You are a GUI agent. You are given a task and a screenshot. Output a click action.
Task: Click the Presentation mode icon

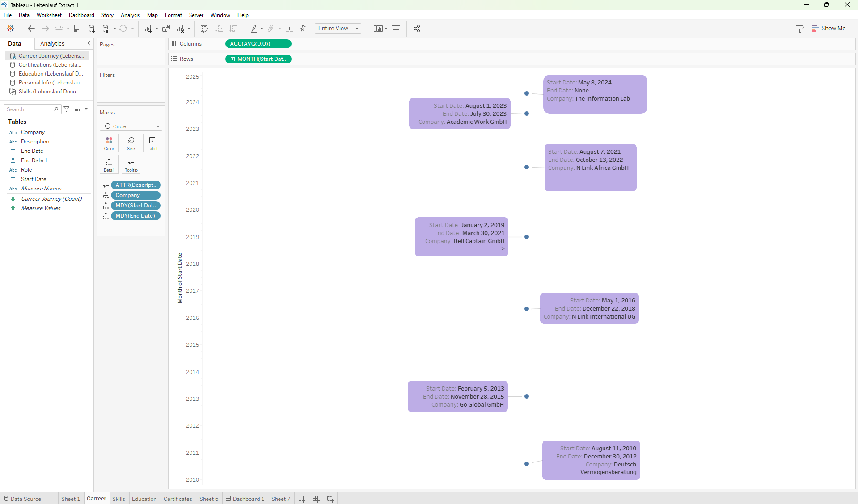(396, 29)
